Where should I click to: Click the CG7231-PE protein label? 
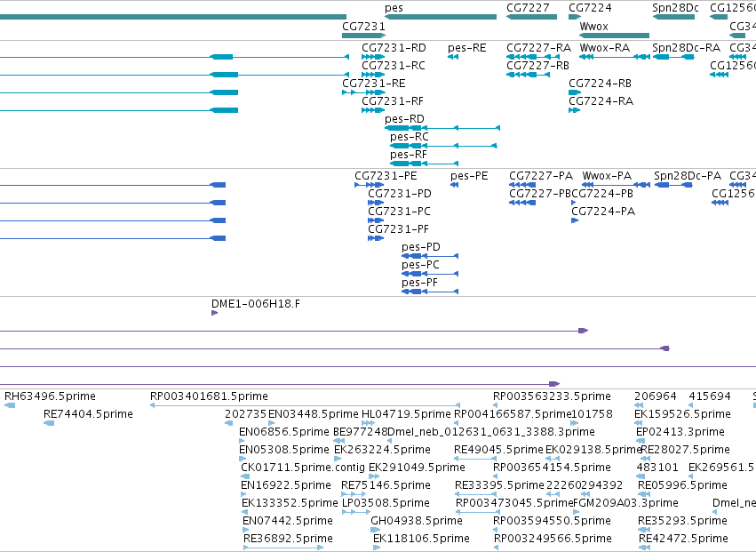(386, 176)
